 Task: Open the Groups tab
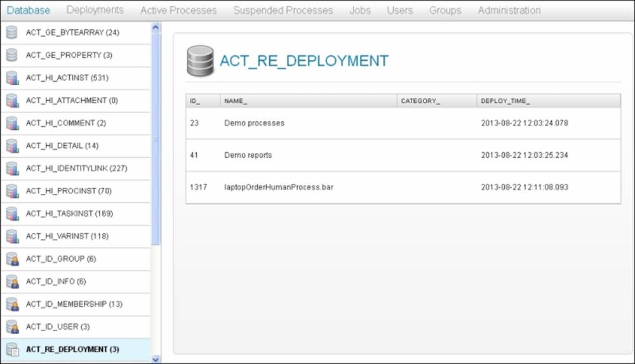pyautogui.click(x=445, y=10)
